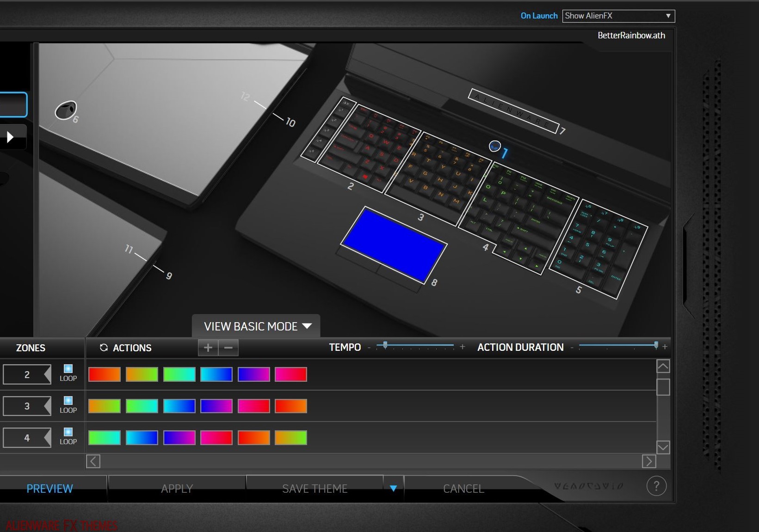This screenshot has height=532, width=759.
Task: Click action duration decrease minus sign
Action: [572, 348]
